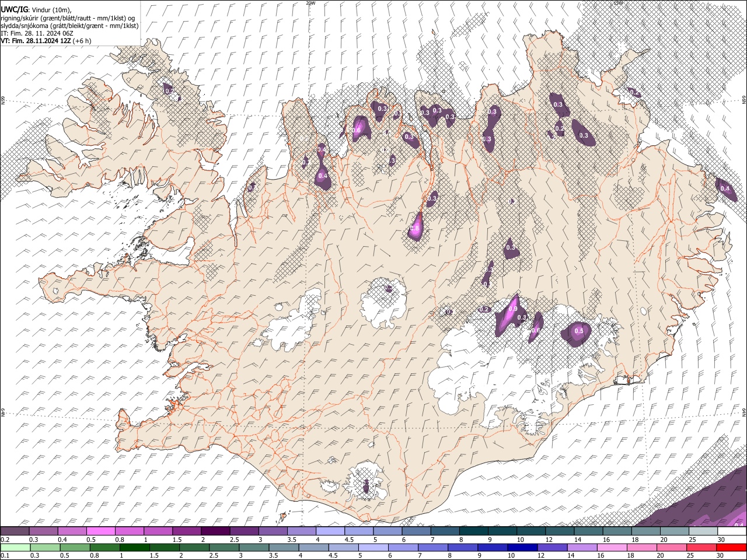747x560 pixels.
Task: Select the bright pink swatch marked 0.5
Action: 100,531
